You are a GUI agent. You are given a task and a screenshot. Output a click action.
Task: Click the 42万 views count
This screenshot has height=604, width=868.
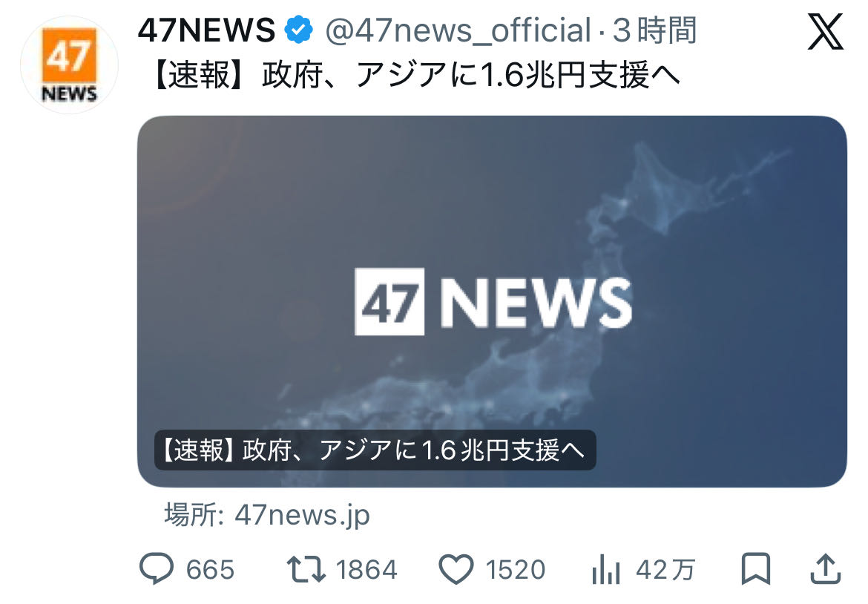tap(665, 570)
